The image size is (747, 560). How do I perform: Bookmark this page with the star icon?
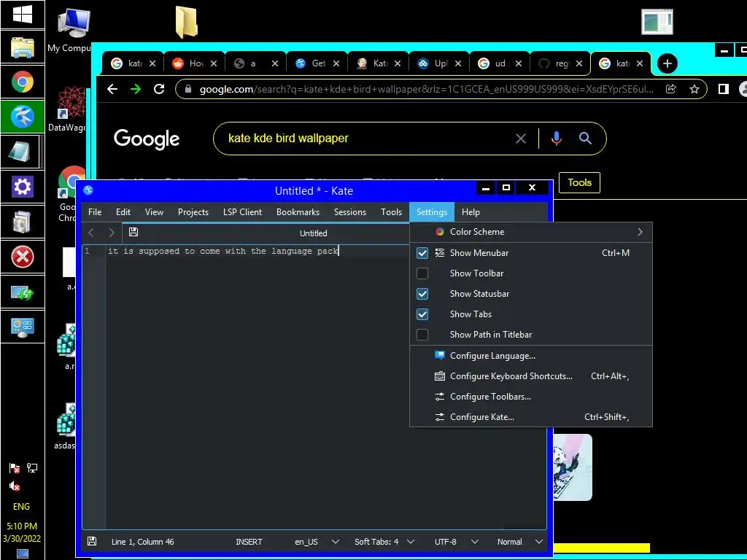coord(694,89)
